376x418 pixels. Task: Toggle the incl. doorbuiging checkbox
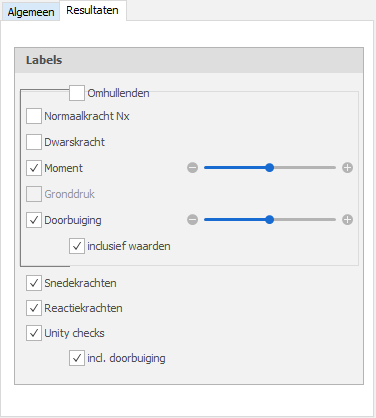[77, 358]
